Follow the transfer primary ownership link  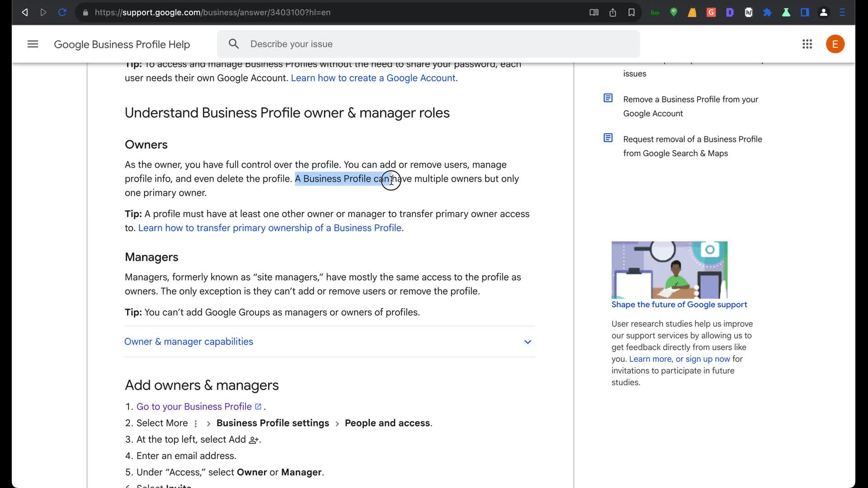tap(270, 228)
